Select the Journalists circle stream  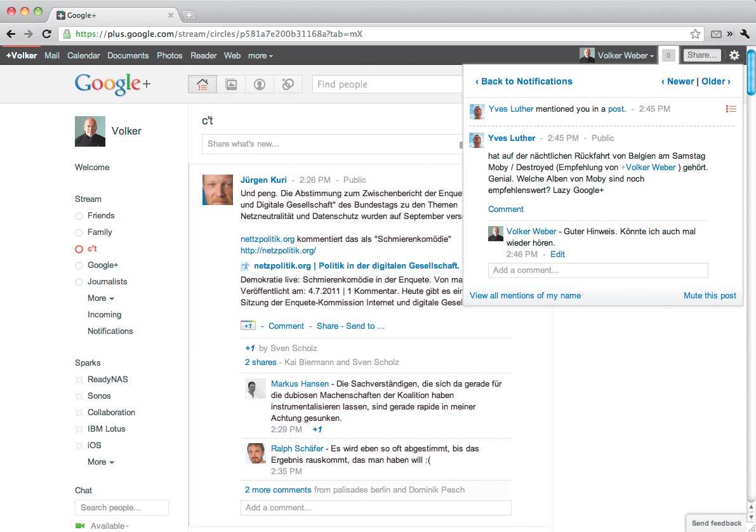click(107, 282)
